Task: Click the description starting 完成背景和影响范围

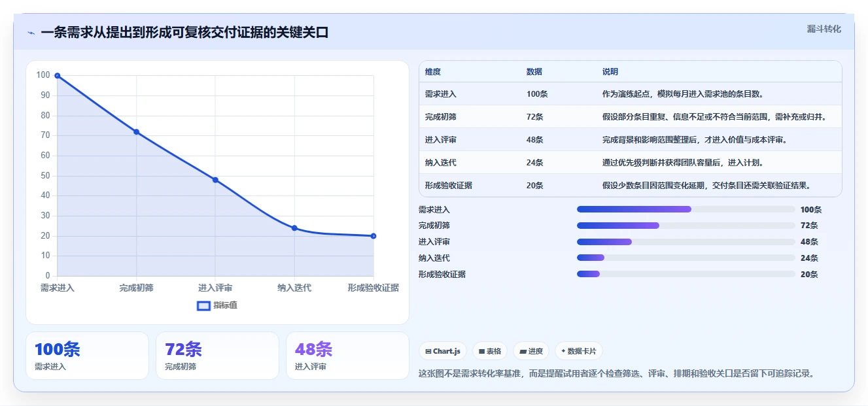Action: (x=695, y=140)
